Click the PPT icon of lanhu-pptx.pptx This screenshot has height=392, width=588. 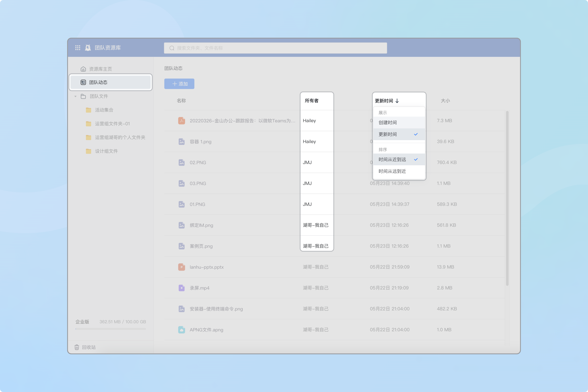[x=181, y=267]
